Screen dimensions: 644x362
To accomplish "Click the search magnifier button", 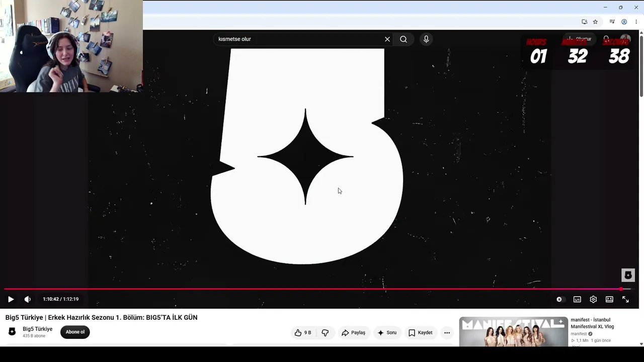I will tap(404, 39).
